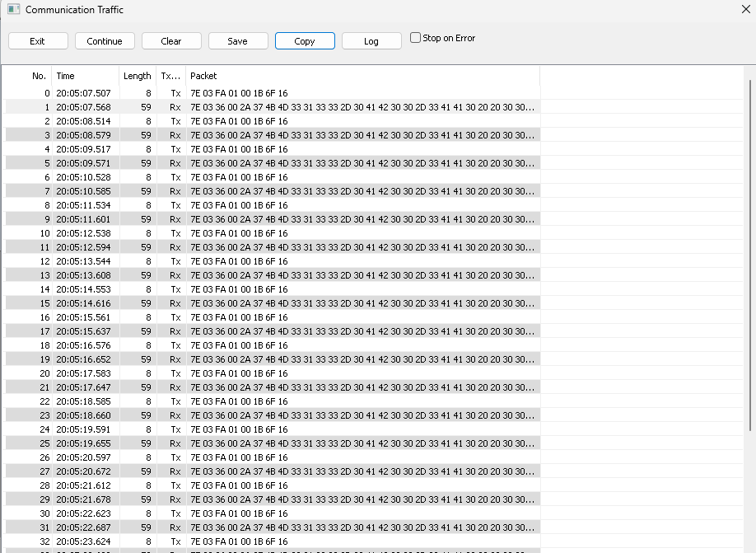Select time cell 20:05:19.655

pos(83,443)
